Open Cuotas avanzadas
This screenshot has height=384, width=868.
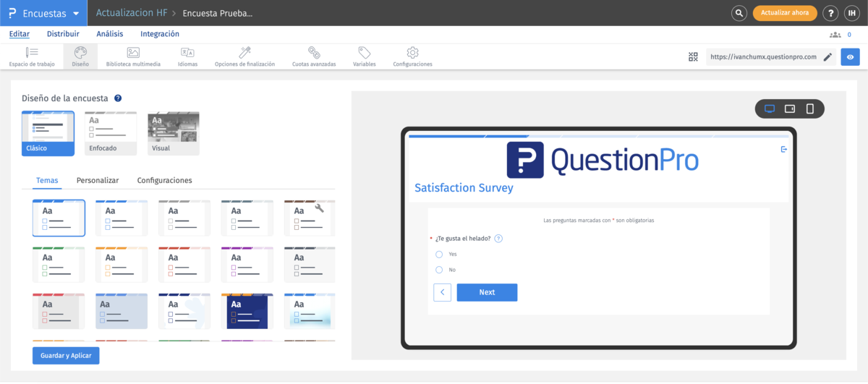(314, 56)
